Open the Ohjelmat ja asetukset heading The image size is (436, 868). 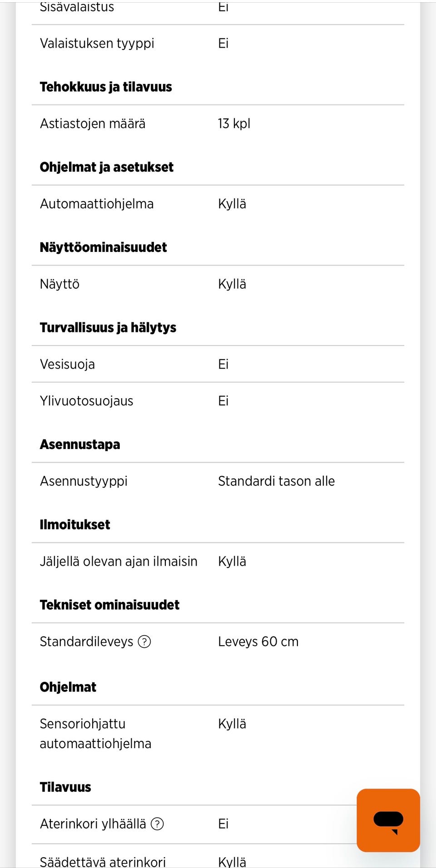107,167
